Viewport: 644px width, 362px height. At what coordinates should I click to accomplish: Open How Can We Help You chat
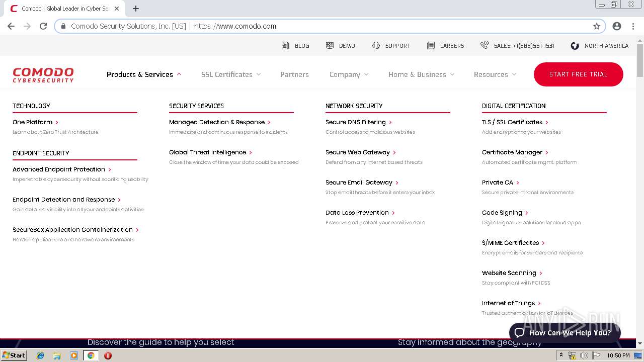pyautogui.click(x=565, y=332)
